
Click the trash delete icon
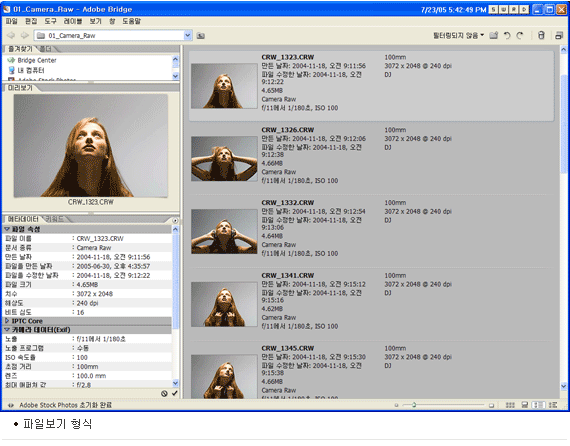click(x=541, y=35)
